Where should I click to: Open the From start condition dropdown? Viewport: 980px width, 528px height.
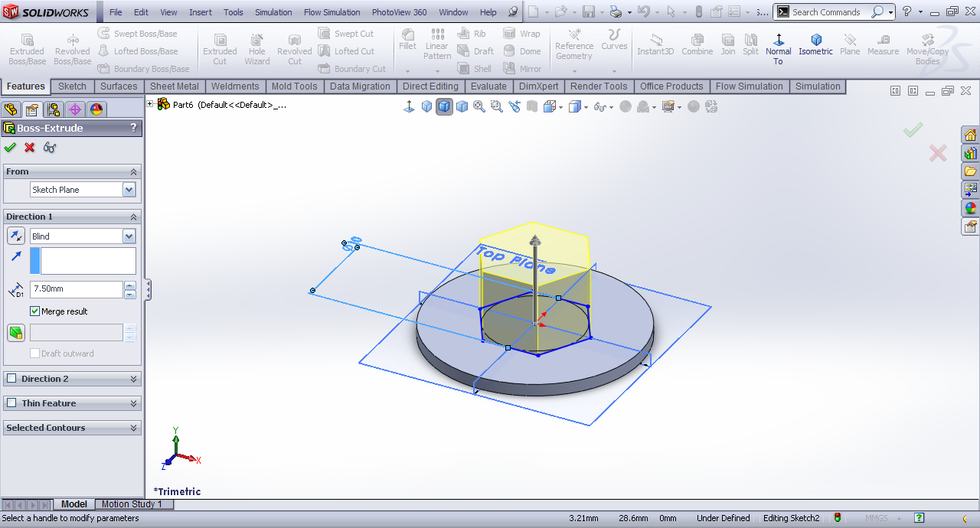129,190
